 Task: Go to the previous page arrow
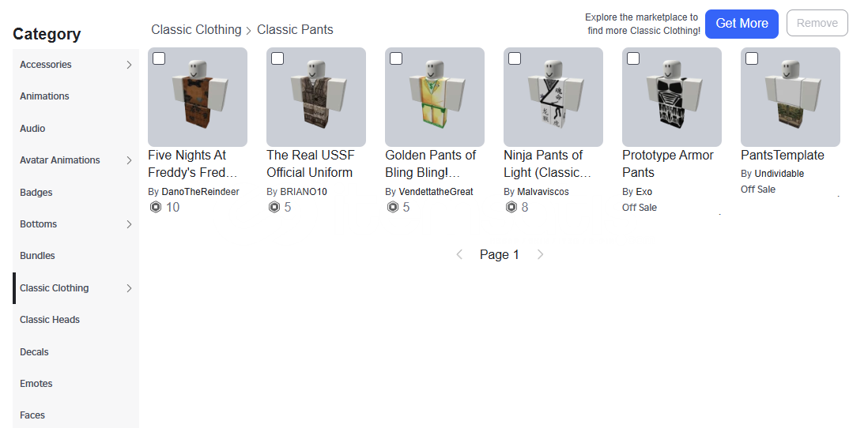click(459, 254)
